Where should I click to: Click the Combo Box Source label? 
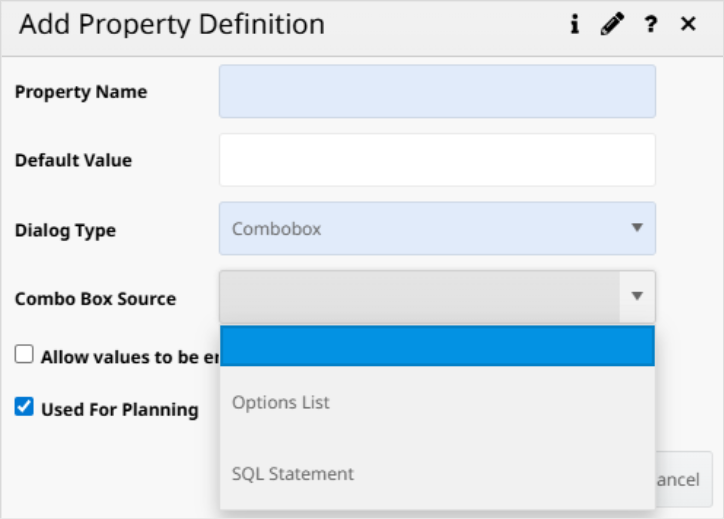tap(95, 298)
